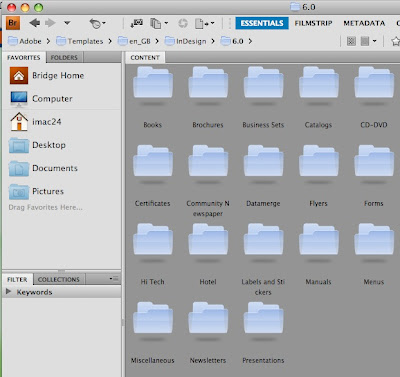Click the en_GB breadcrumb folder
The image size is (400, 377).
point(134,41)
